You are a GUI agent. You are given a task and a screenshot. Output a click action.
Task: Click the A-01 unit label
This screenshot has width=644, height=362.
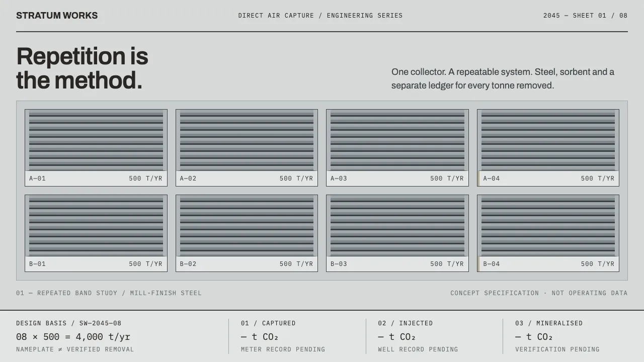click(37, 178)
